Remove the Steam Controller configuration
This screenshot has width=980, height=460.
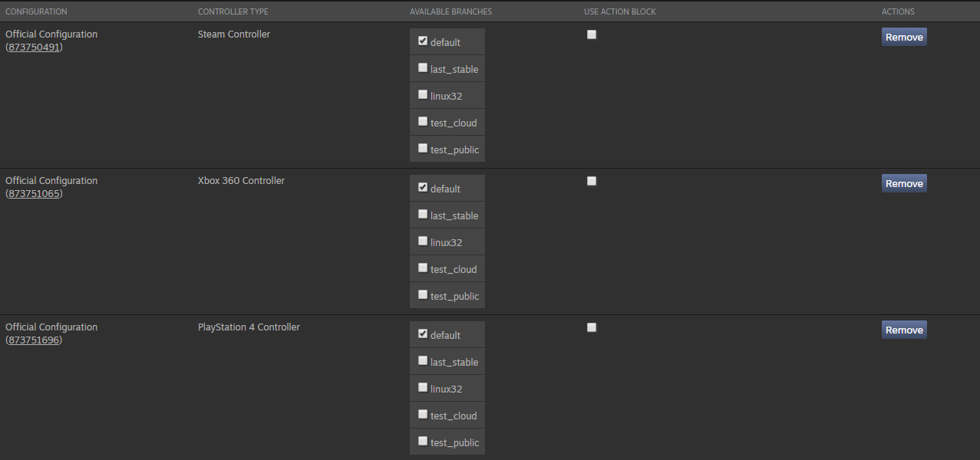point(904,37)
